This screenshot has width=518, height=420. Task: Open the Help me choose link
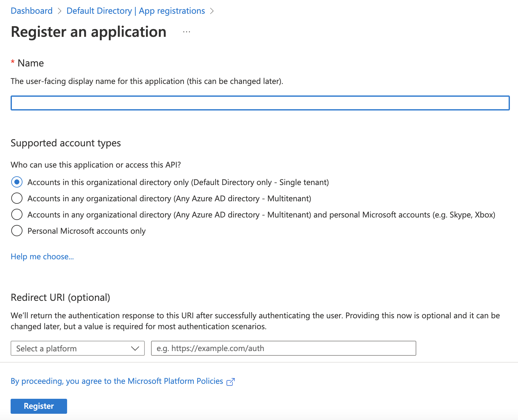pos(42,256)
